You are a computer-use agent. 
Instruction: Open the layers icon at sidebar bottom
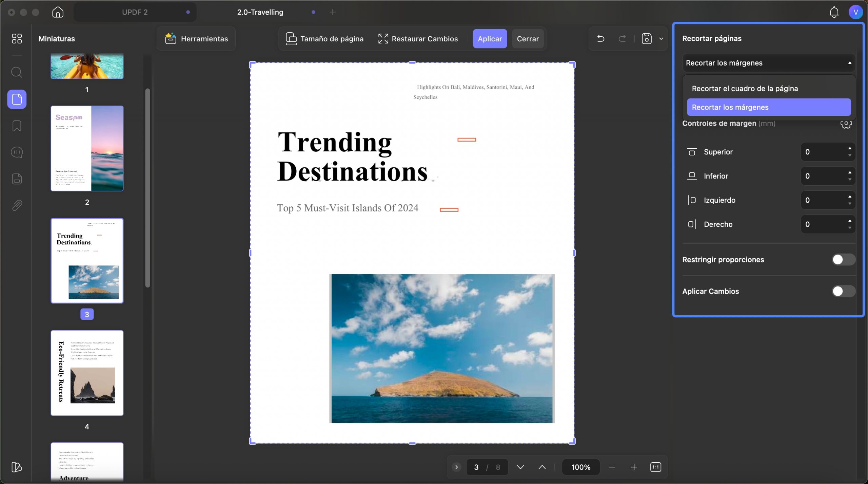pos(17,467)
